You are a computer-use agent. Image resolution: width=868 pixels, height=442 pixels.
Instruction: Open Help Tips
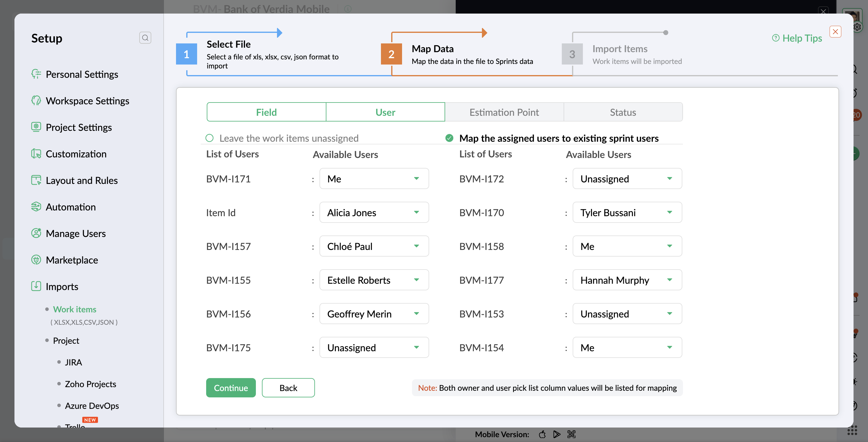797,38
